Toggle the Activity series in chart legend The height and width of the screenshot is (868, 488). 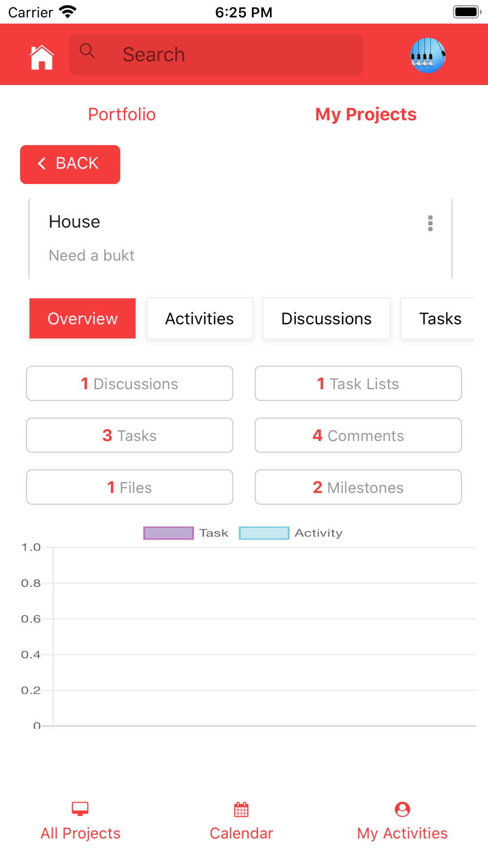tap(291, 533)
